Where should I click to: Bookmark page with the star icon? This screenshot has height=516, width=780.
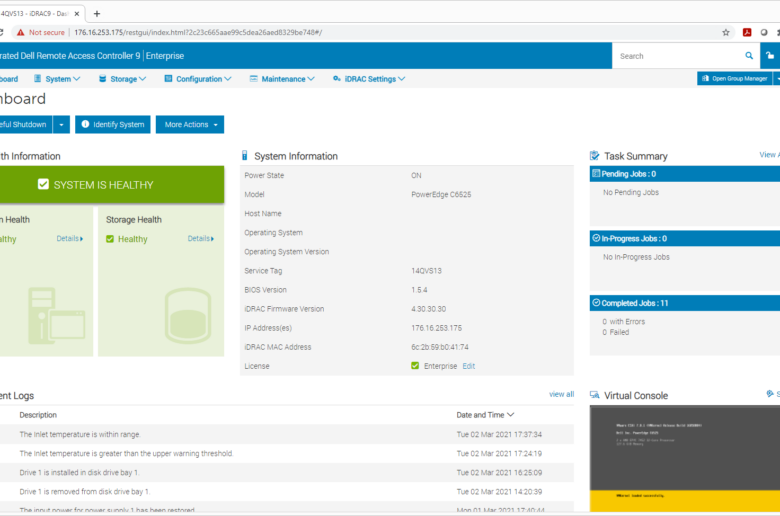726,32
